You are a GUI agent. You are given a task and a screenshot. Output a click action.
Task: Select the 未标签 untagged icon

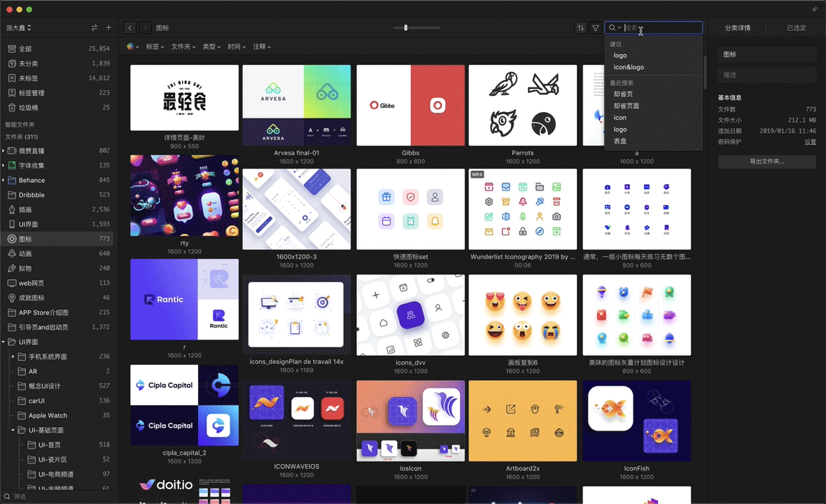12,78
